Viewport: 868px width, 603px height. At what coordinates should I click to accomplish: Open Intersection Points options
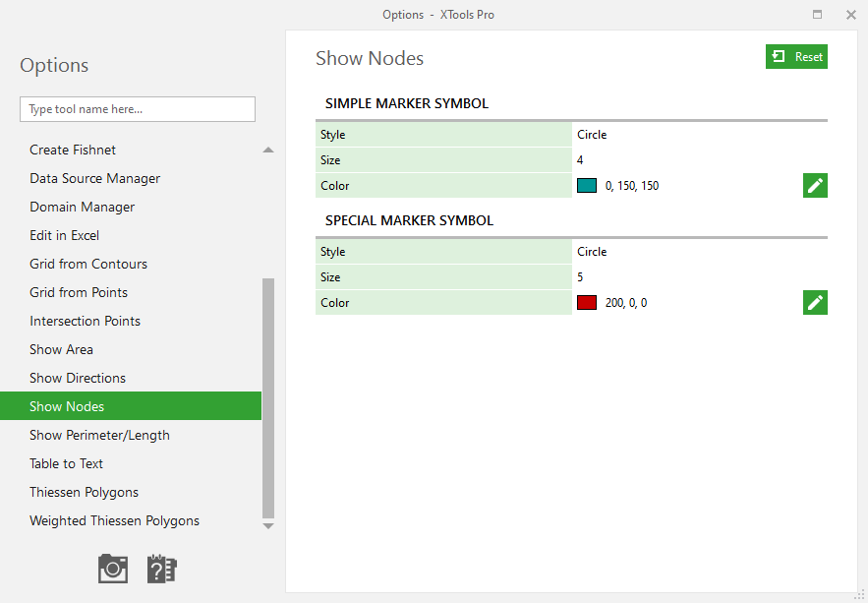pos(131,321)
